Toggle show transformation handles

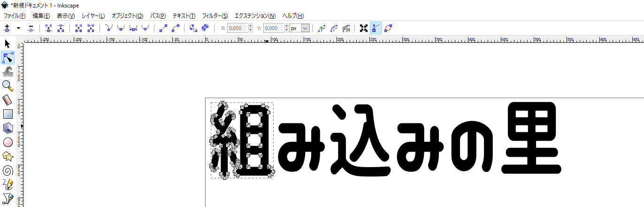(x=364, y=28)
